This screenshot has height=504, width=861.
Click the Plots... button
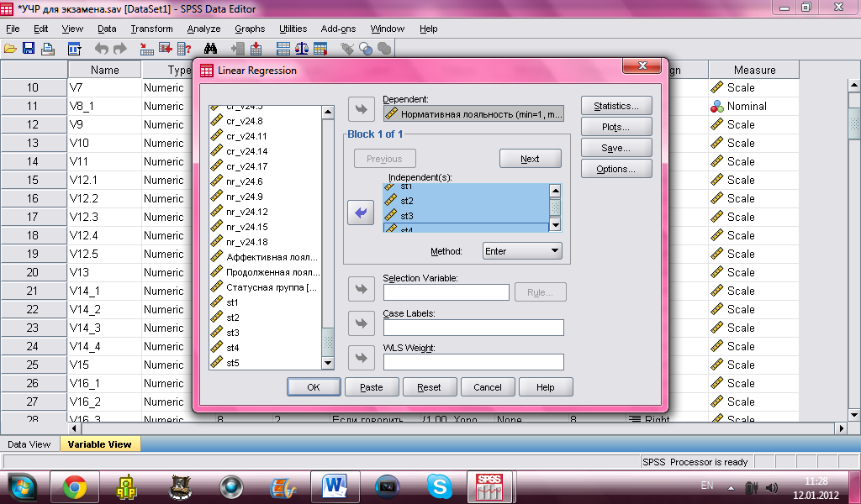tap(616, 127)
